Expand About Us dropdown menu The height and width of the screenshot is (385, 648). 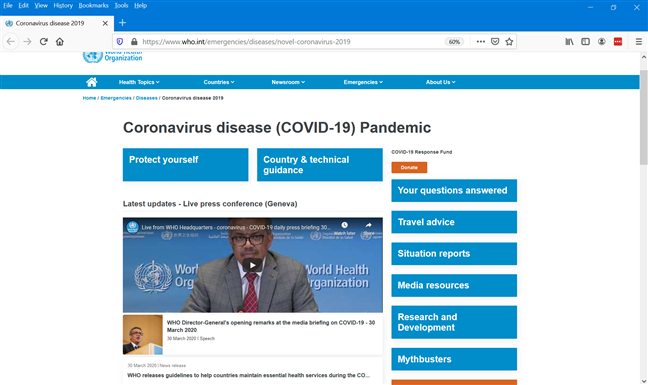(441, 82)
